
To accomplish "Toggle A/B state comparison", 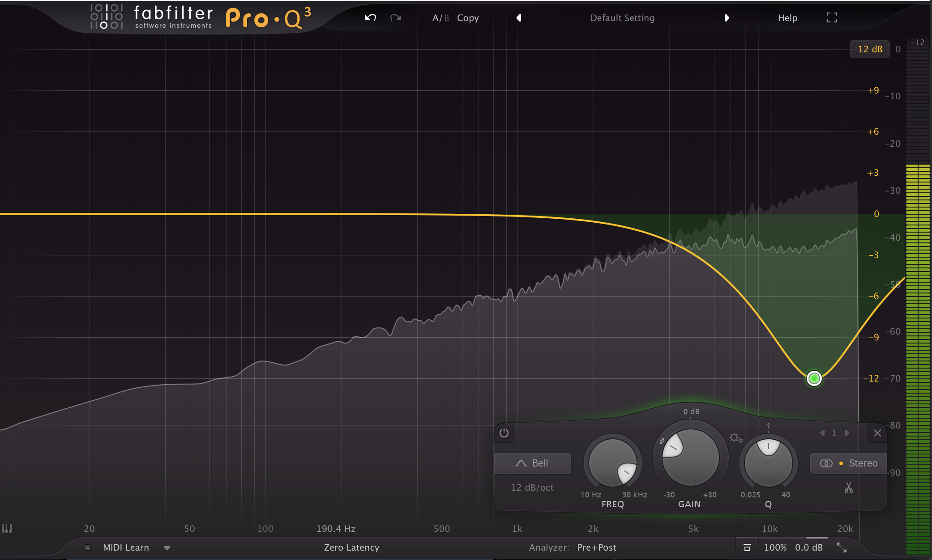I will (x=440, y=18).
